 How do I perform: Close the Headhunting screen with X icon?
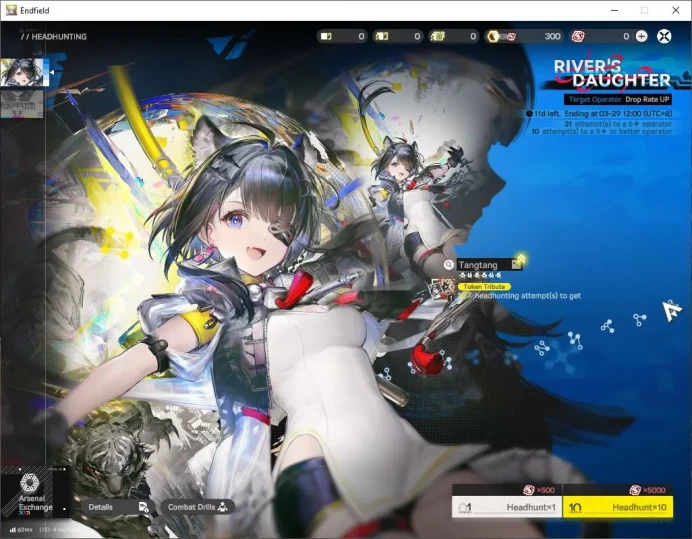[664, 36]
